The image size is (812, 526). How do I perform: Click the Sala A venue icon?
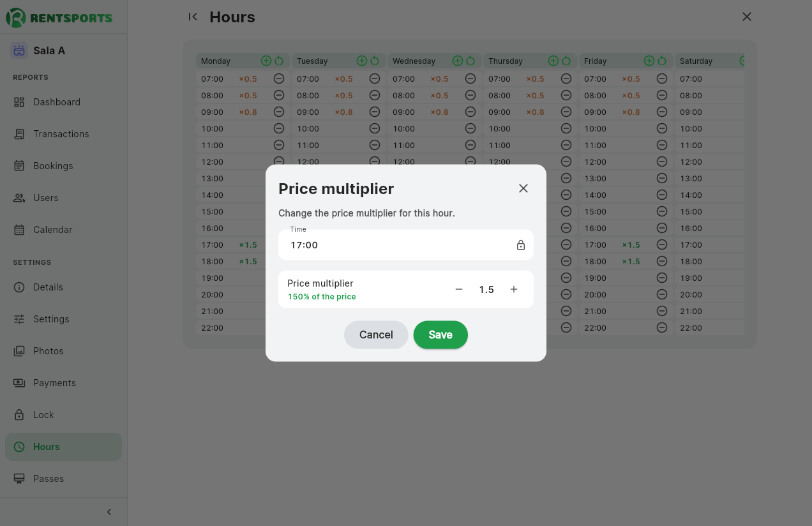point(19,50)
